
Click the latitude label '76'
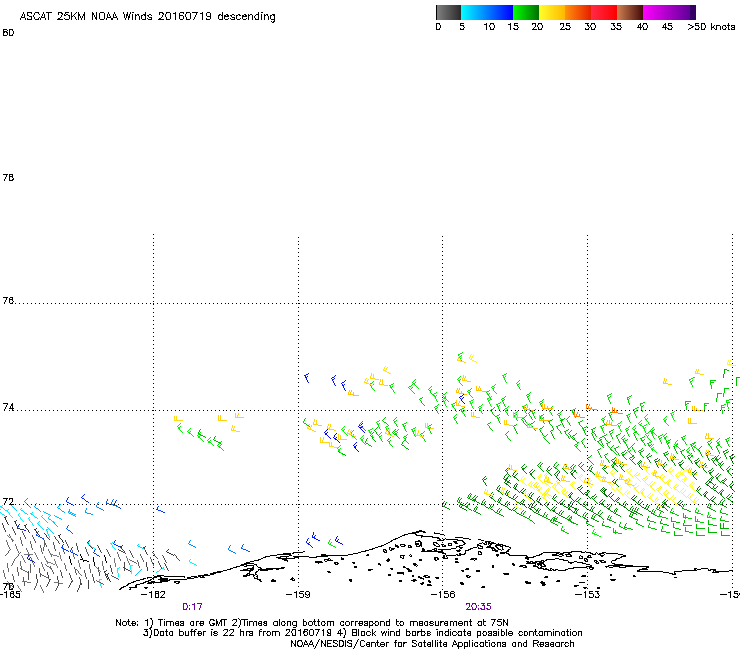8,301
